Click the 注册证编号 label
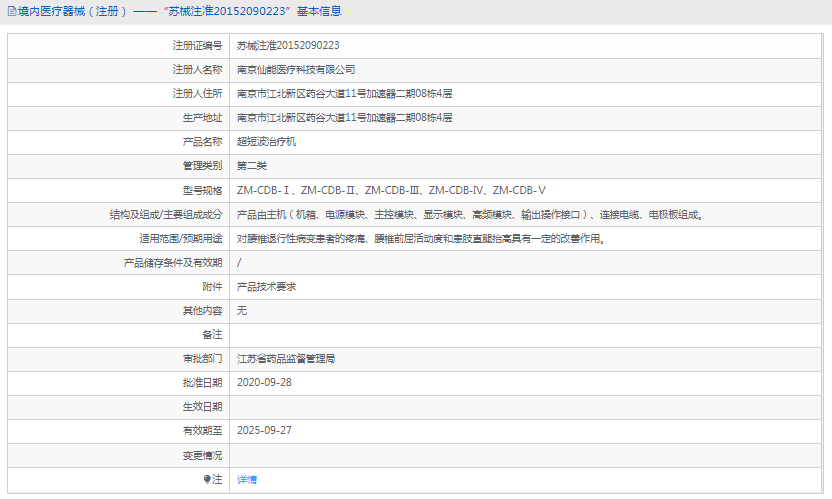 (197, 46)
